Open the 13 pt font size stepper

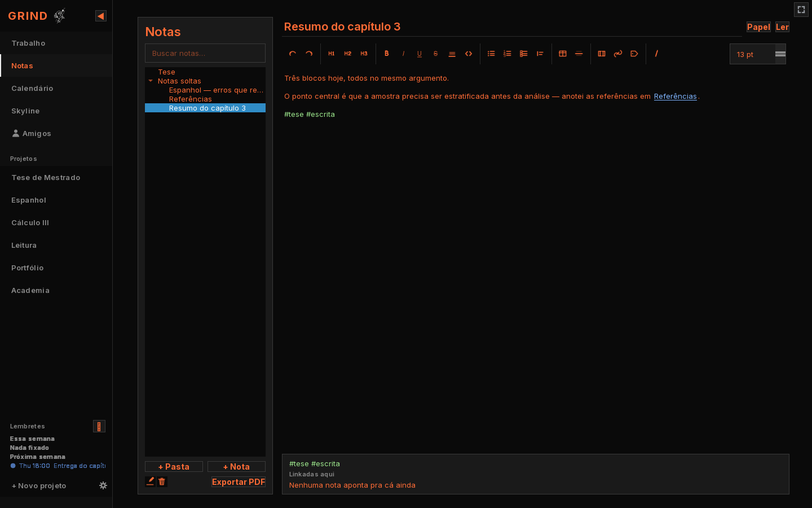[780, 54]
